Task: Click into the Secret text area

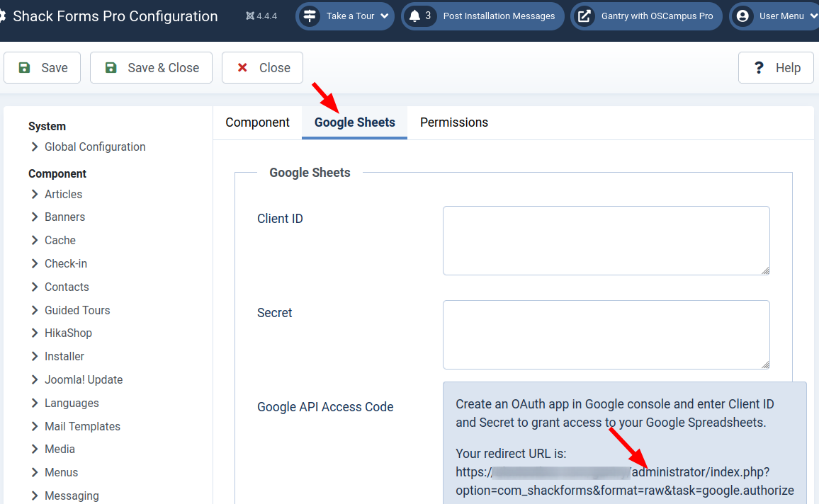Action: (606, 334)
